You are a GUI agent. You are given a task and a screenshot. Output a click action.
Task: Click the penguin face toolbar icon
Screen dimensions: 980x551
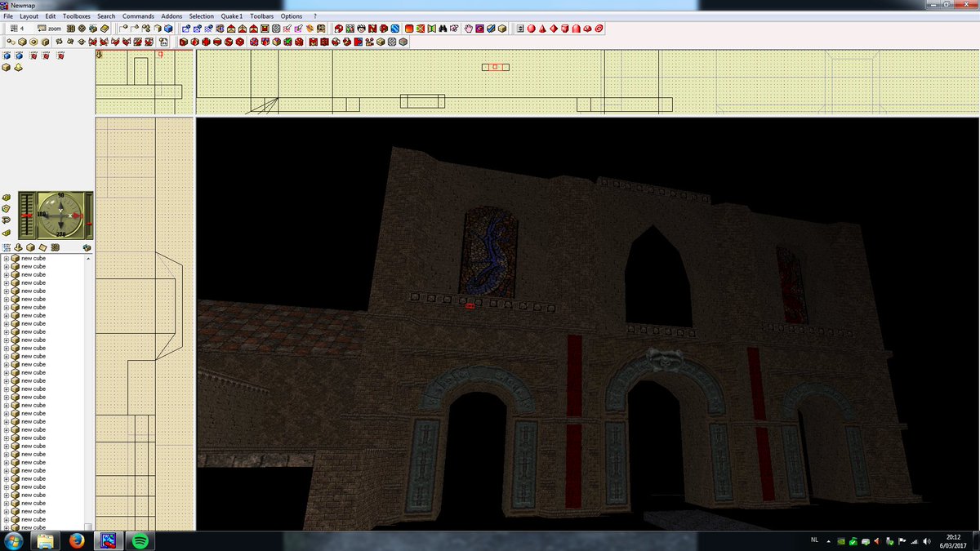point(361,29)
